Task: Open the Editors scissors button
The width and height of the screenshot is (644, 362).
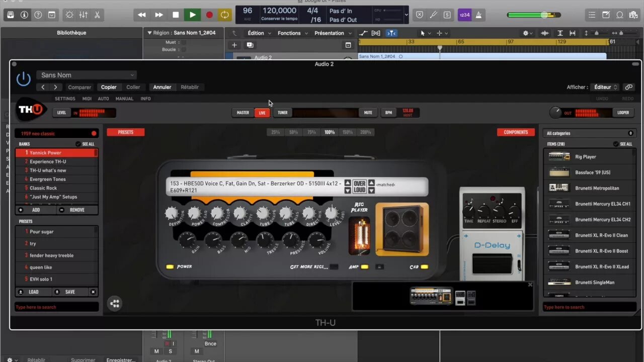Action: [97, 15]
